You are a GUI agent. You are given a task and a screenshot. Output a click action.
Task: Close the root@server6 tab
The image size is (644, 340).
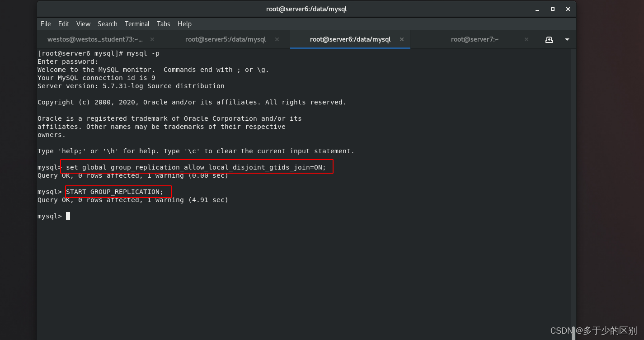pyautogui.click(x=402, y=39)
